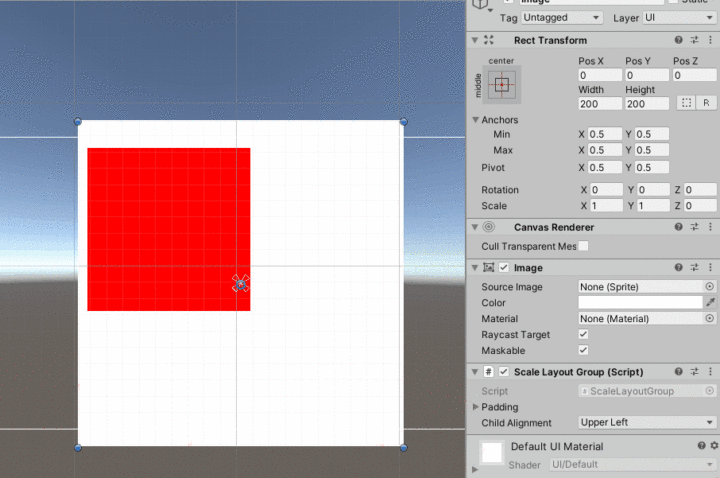Collapse the Image component

tap(475, 267)
